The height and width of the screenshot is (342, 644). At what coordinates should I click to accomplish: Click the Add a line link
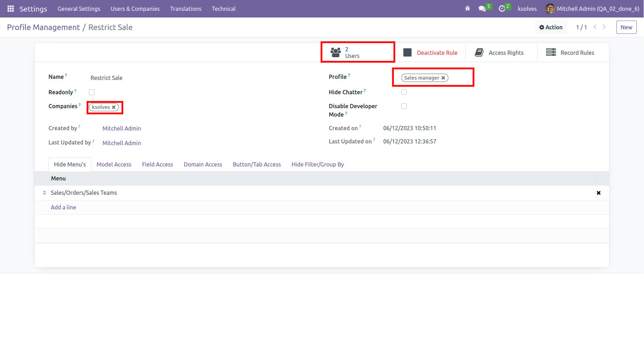coord(63,207)
